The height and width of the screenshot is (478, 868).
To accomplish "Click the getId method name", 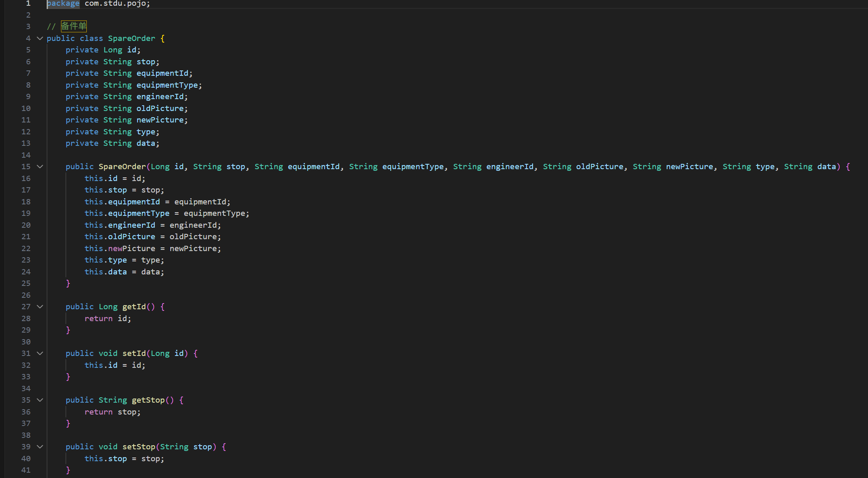I will [134, 307].
